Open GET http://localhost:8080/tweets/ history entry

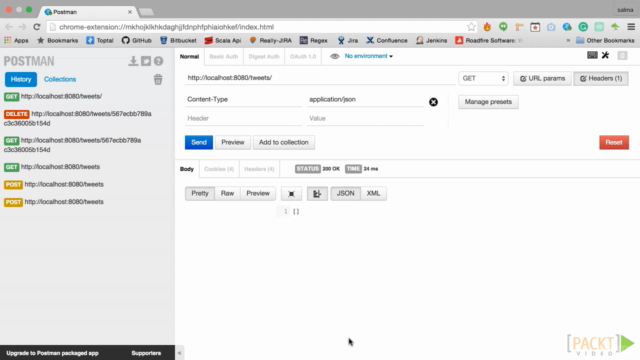53,96
